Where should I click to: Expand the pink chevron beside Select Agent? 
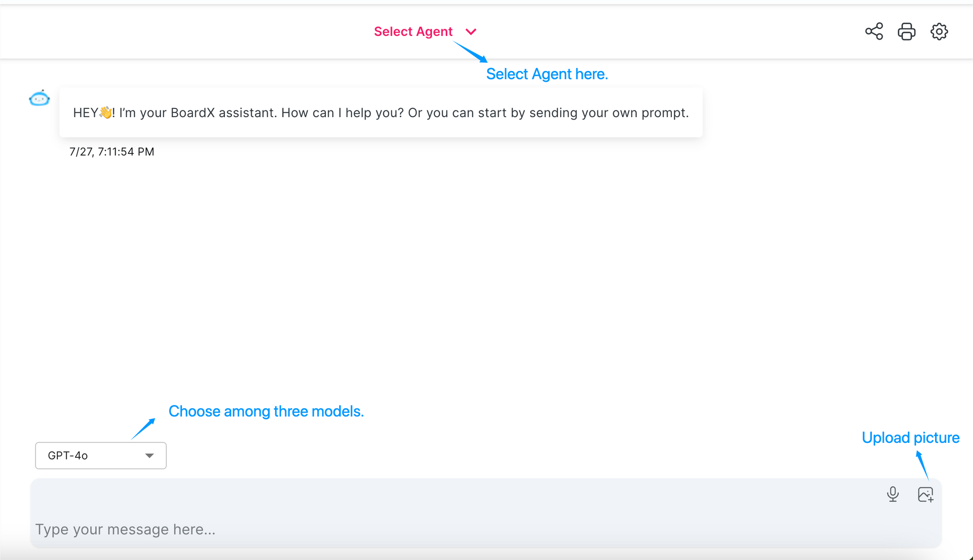(x=470, y=32)
